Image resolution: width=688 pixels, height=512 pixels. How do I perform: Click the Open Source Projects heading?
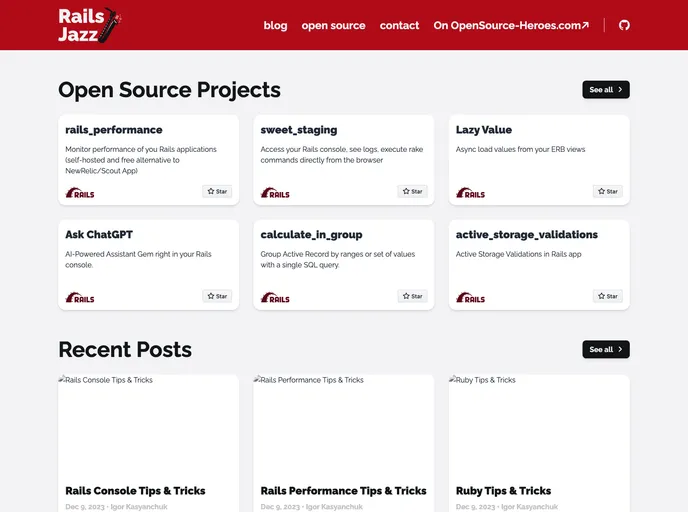click(169, 90)
